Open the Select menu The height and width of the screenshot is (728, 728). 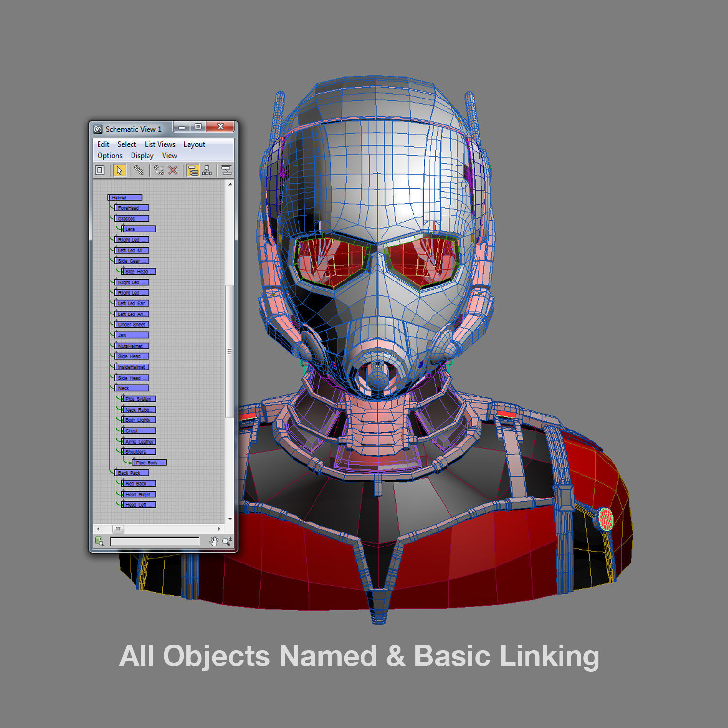127,144
